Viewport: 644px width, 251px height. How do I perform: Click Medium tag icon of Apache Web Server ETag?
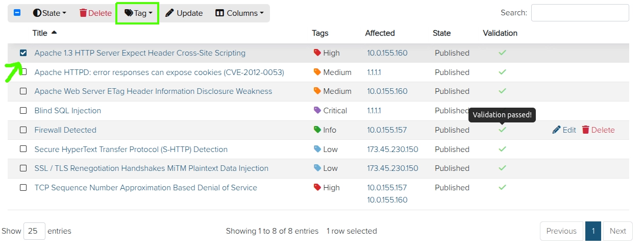pos(317,91)
